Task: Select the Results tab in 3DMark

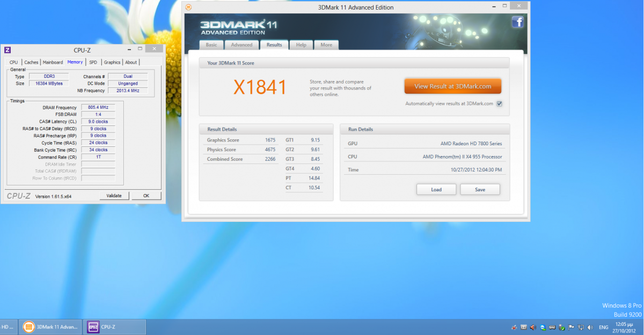Action: (274, 45)
